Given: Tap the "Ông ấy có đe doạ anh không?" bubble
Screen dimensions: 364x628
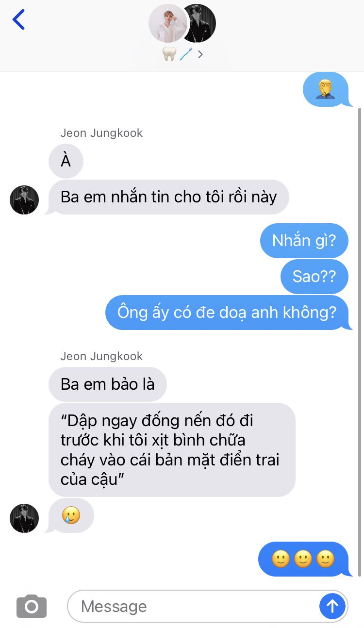Looking at the screenshot, I should 227,313.
